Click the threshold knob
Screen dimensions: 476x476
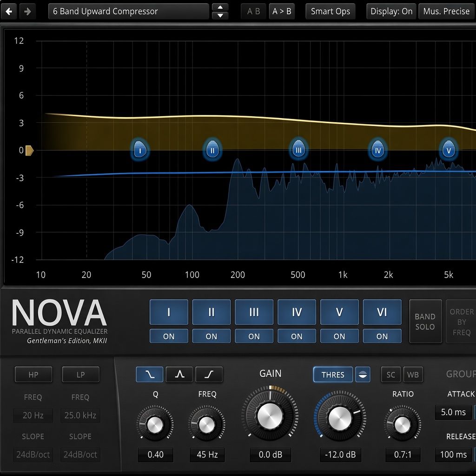pyautogui.click(x=340, y=419)
